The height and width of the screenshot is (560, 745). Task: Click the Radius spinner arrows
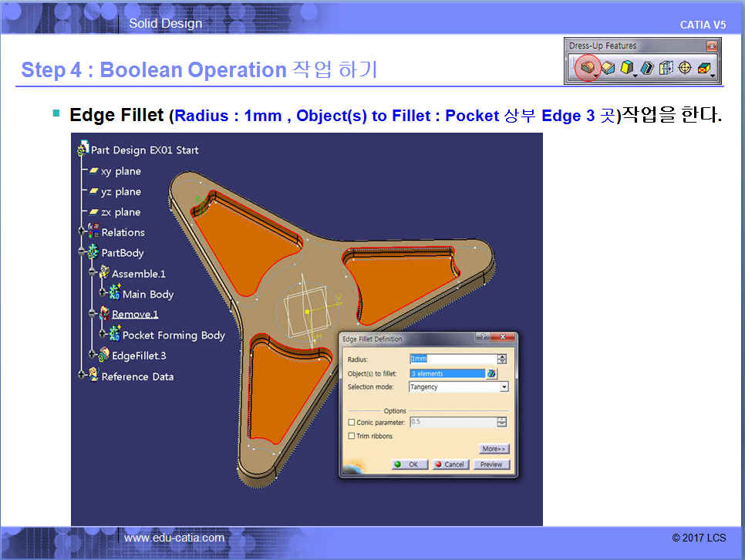[x=502, y=359]
